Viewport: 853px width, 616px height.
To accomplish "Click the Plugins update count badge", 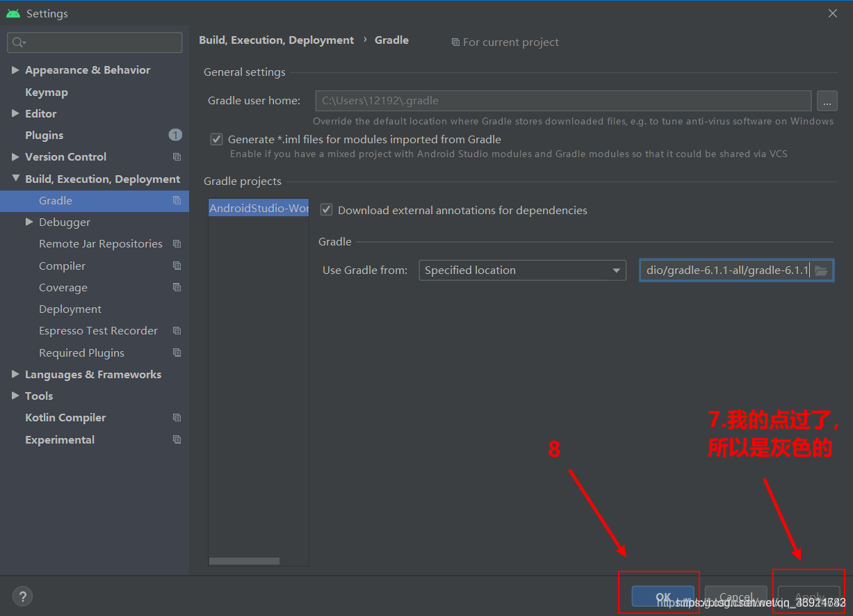I will tap(175, 135).
